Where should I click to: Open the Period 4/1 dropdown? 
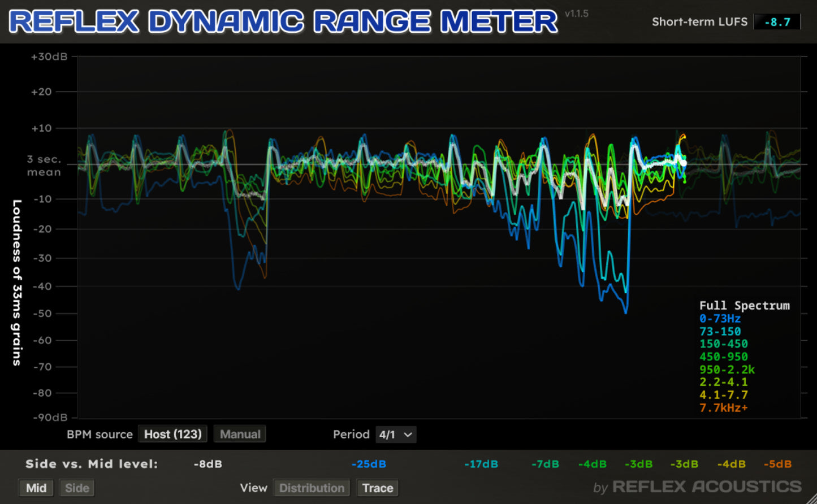(395, 434)
